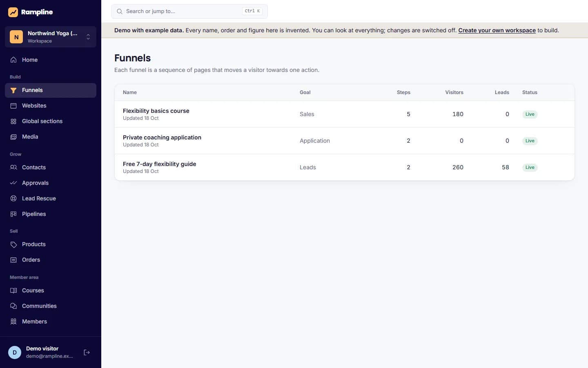588x368 pixels.
Task: Open the Create your own workspace link
Action: (497, 30)
